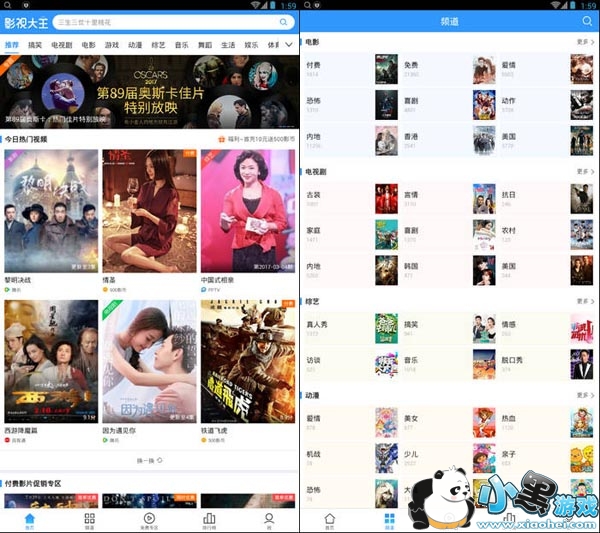Viewport: 600px width, 533px height.
Task: Tap the 换一换 refresh button
Action: click(x=150, y=460)
